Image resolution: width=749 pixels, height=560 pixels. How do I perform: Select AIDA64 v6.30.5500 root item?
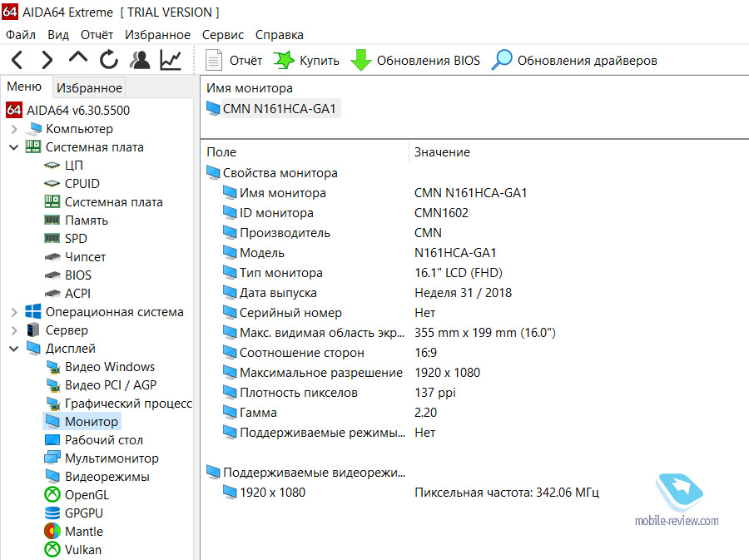coord(68,111)
